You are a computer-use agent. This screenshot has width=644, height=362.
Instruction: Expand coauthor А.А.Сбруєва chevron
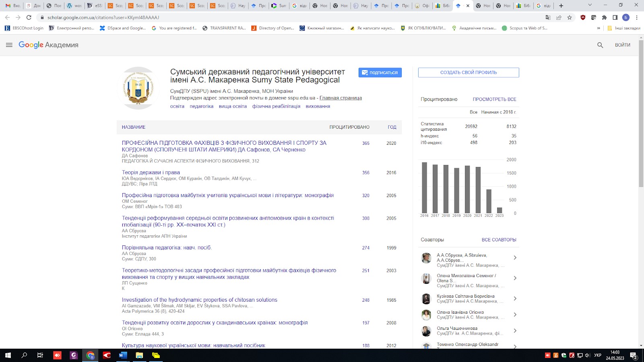coord(515,258)
